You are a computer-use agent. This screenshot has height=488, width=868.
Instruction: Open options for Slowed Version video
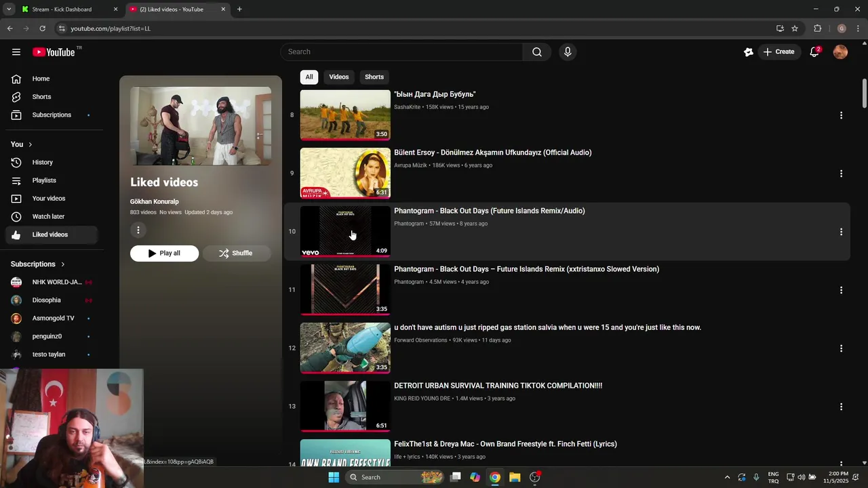[x=841, y=290]
